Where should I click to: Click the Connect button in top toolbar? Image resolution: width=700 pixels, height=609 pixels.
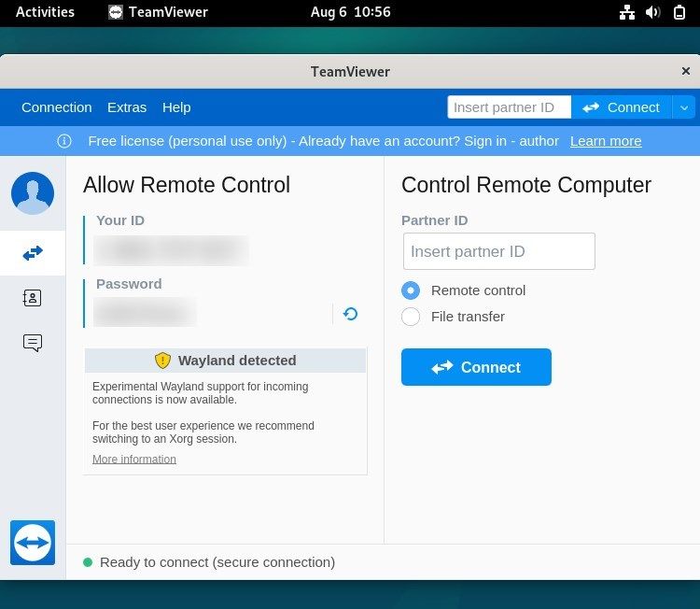pyautogui.click(x=622, y=107)
